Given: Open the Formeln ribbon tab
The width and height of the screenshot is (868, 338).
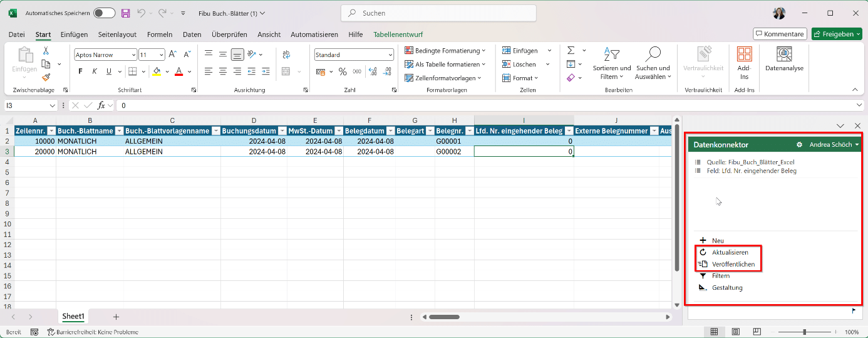Looking at the screenshot, I should tap(160, 34).
